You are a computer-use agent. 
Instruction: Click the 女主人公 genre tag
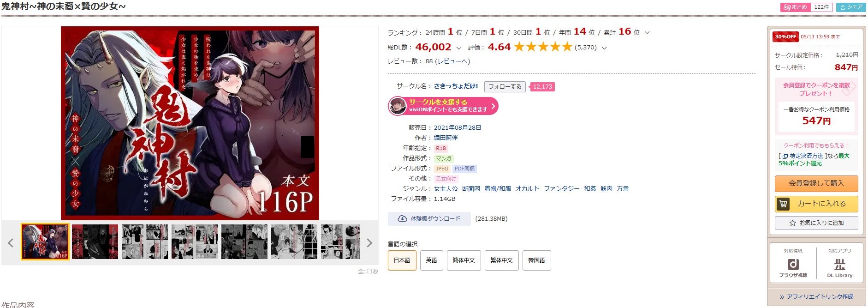(446, 189)
